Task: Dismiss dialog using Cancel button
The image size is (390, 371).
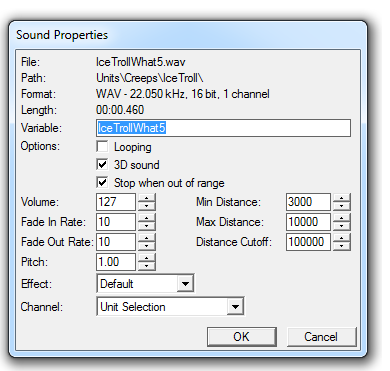Action: click(x=321, y=337)
